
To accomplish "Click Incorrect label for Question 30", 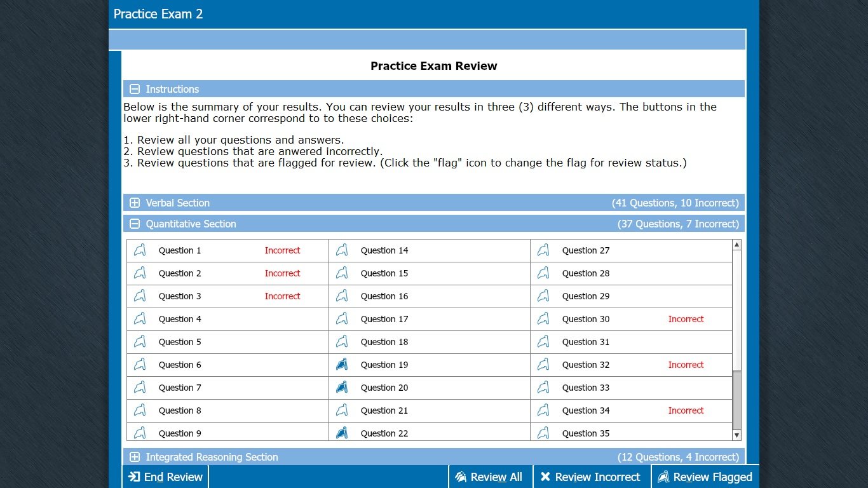I will pyautogui.click(x=686, y=319).
